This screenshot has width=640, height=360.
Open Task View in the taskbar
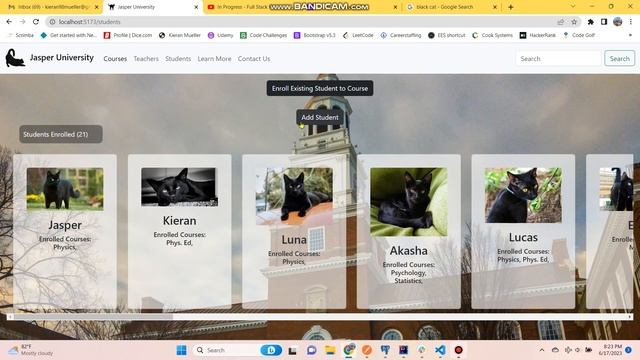(x=292, y=350)
